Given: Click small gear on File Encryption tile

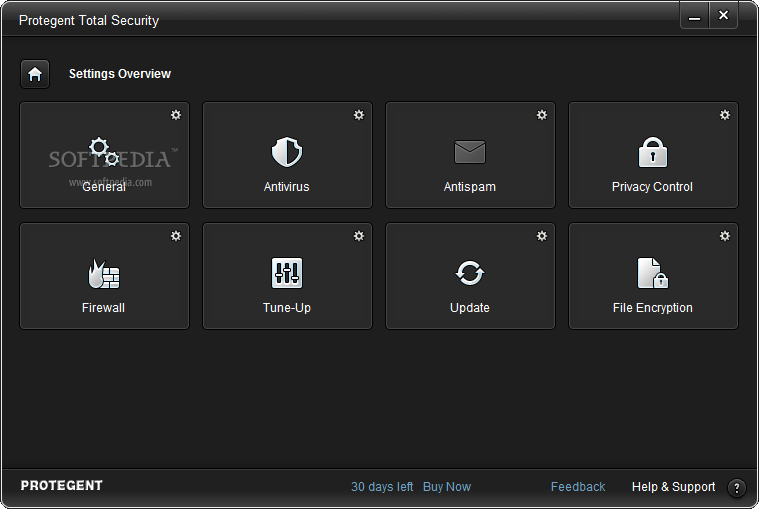Looking at the screenshot, I should click(725, 236).
